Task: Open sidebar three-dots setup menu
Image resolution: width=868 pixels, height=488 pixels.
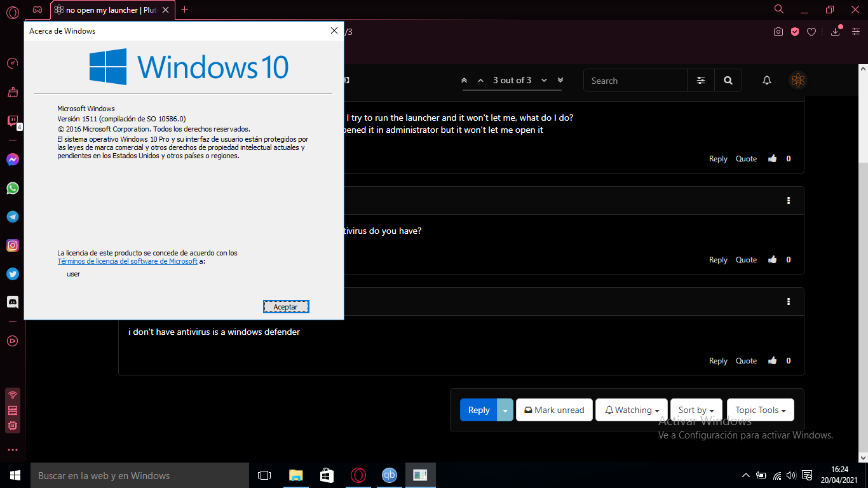Action: (12, 450)
